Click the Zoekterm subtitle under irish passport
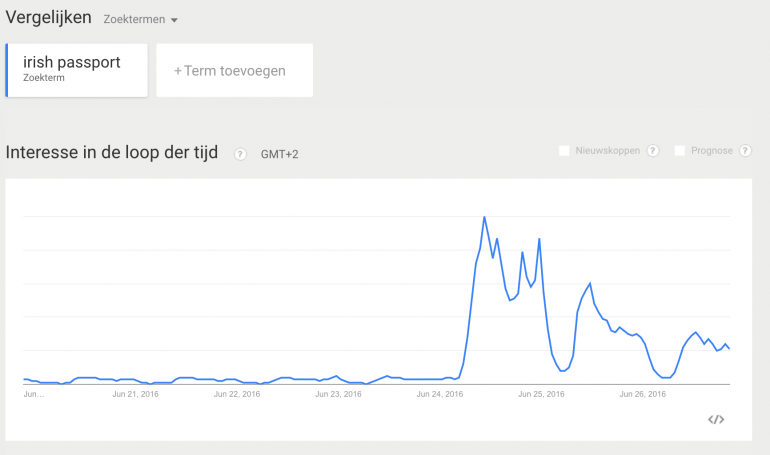The width and height of the screenshot is (770, 455). point(44,78)
